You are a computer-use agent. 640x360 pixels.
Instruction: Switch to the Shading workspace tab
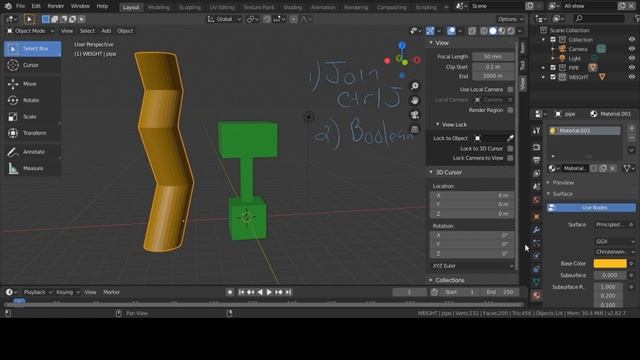point(293,7)
